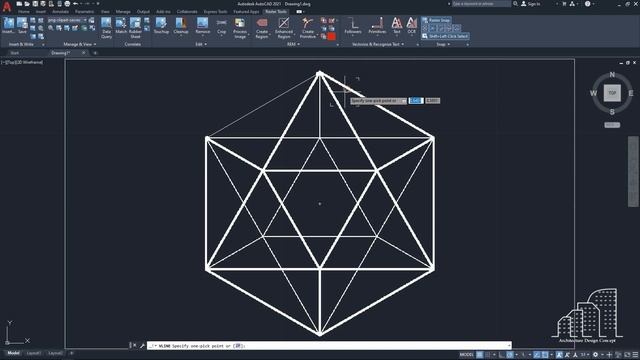The width and height of the screenshot is (640, 360).
Task: Select the Rubber Sheet tool
Action: pos(135,28)
